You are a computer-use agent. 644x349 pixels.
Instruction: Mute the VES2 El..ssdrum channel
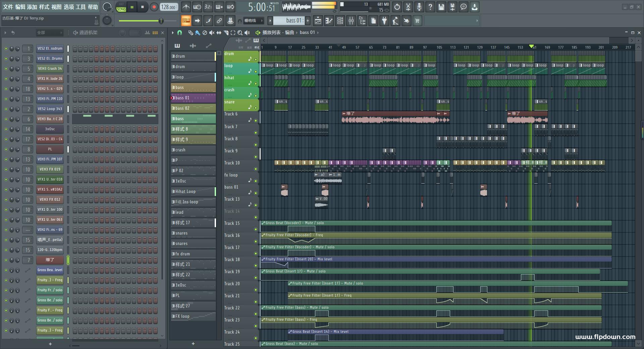(6, 49)
